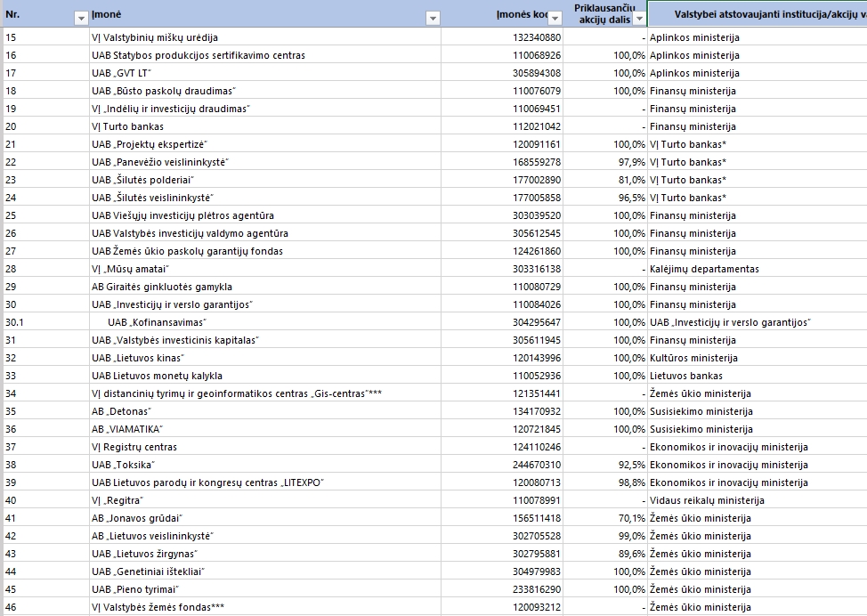The width and height of the screenshot is (867, 616).
Task: Click the Vidaus reikalų ministerija cell
Action: point(707,500)
